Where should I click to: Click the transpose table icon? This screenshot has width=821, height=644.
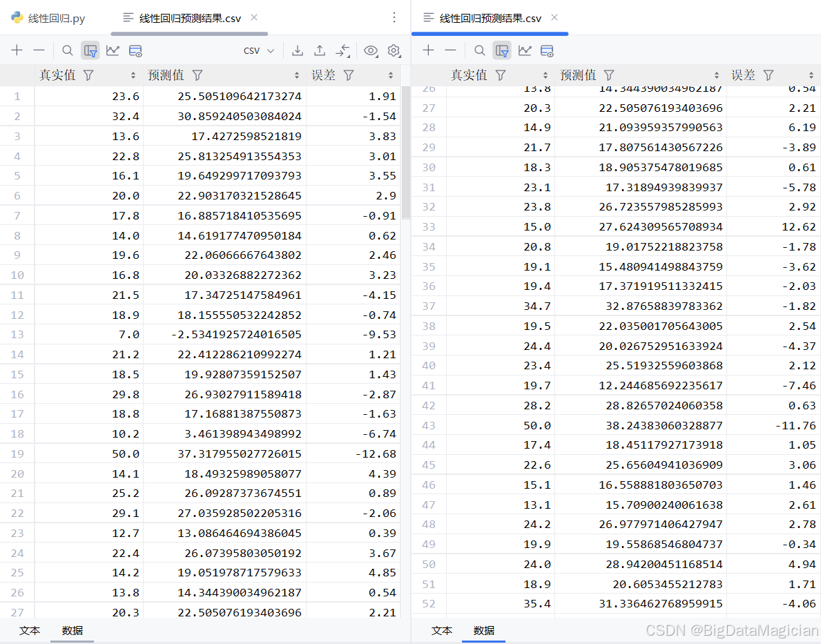342,51
